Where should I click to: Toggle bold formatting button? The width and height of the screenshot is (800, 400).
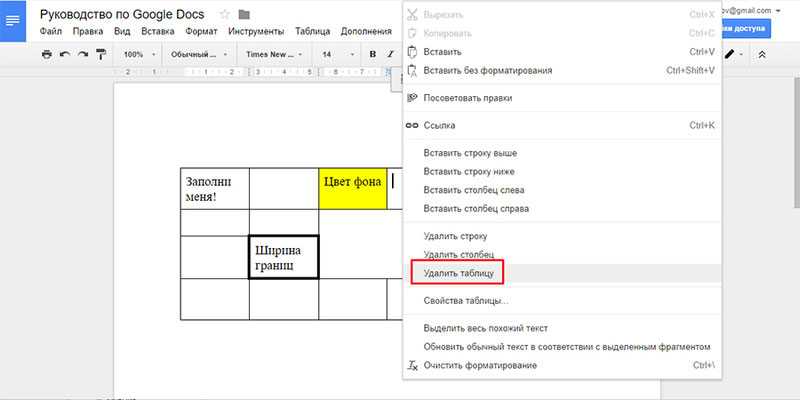(x=372, y=54)
